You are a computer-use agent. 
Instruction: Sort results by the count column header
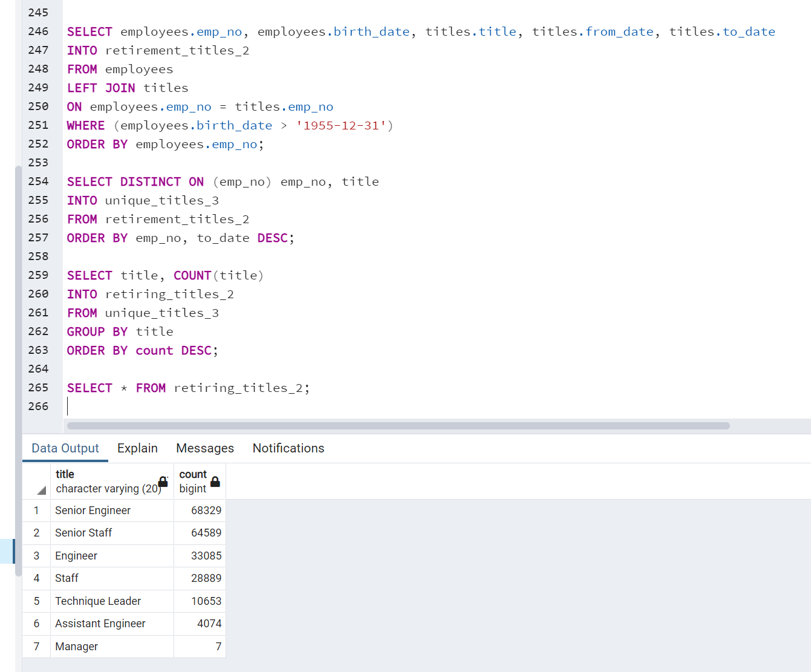(193, 474)
